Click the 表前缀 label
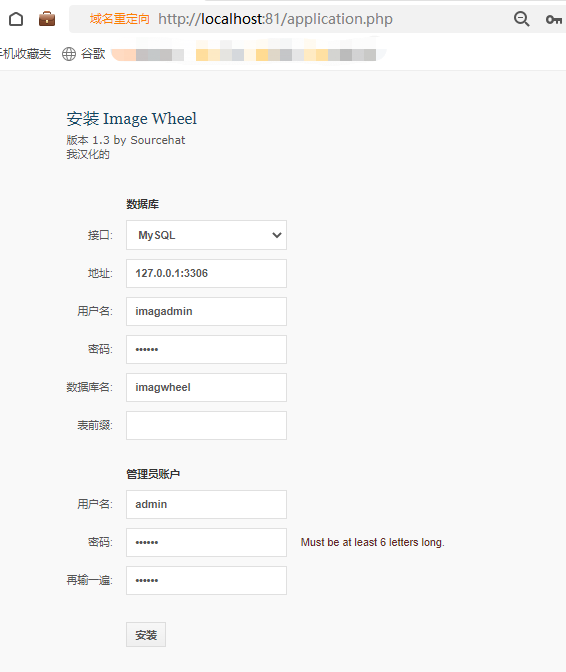Image resolution: width=566 pixels, height=672 pixels. click(95, 426)
